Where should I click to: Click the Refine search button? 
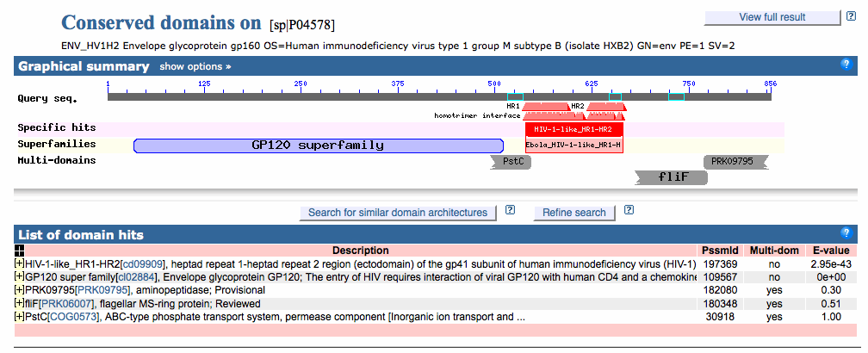click(x=573, y=213)
